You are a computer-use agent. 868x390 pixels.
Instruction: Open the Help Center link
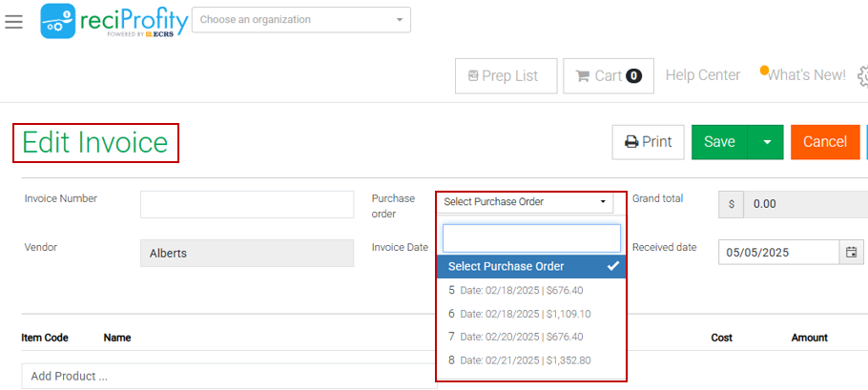tap(702, 75)
